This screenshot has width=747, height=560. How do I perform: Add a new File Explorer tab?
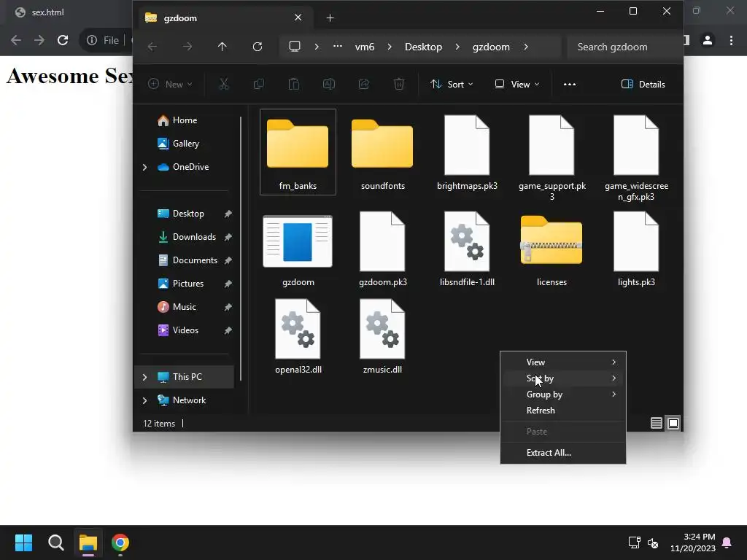(x=330, y=18)
